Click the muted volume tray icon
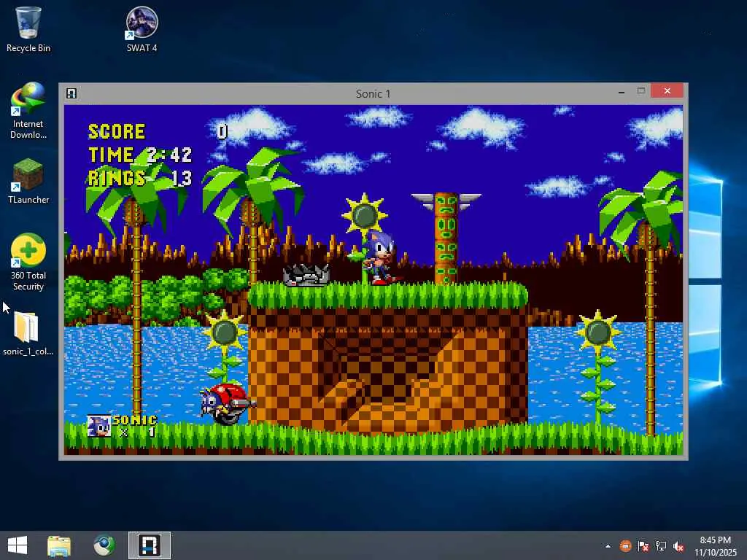This screenshot has width=747, height=560. coord(678,546)
